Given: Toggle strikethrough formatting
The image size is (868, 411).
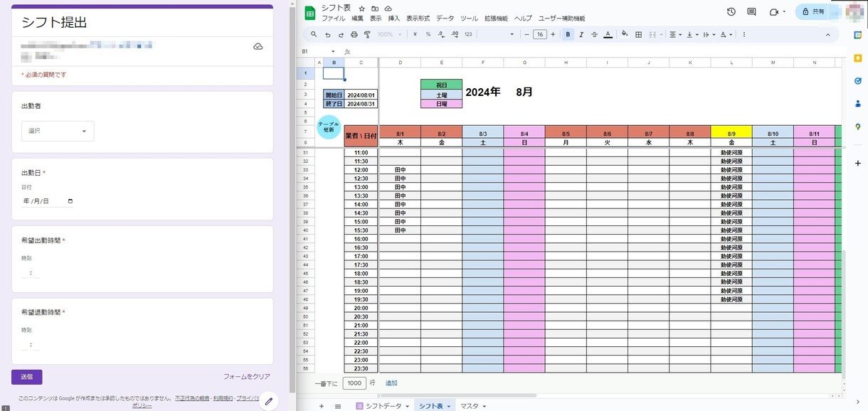Looking at the screenshot, I should coord(594,34).
